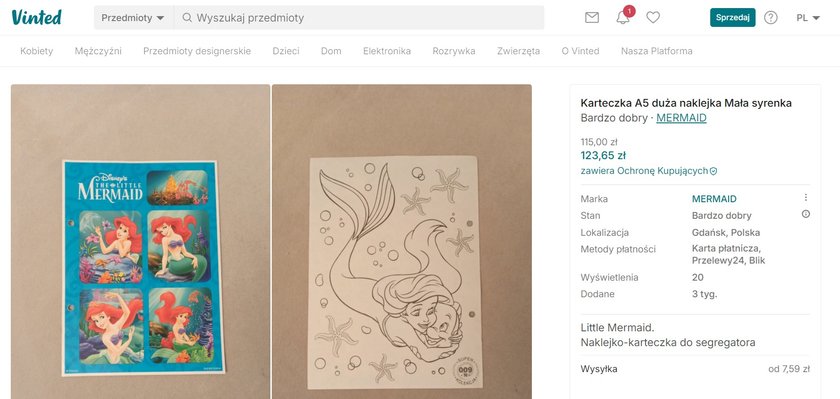Click the Vinted logo
840x399 pixels.
pyautogui.click(x=36, y=17)
